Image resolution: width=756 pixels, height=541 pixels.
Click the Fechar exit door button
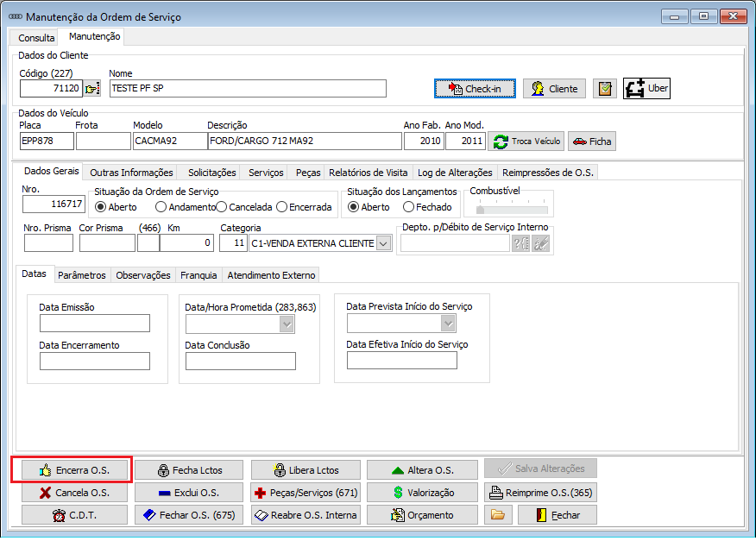558,515
